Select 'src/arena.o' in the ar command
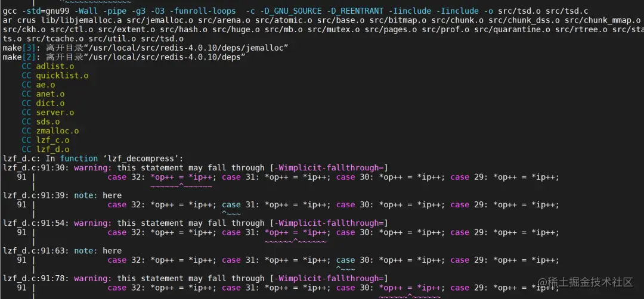Viewport: 644px width, 299px height. coord(224,20)
